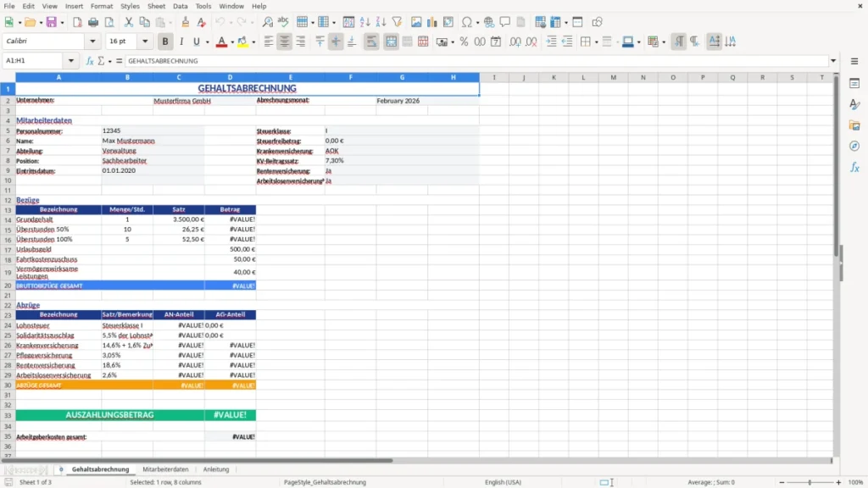This screenshot has height=488, width=868.
Task: Click the formula equals button
Action: tap(119, 61)
